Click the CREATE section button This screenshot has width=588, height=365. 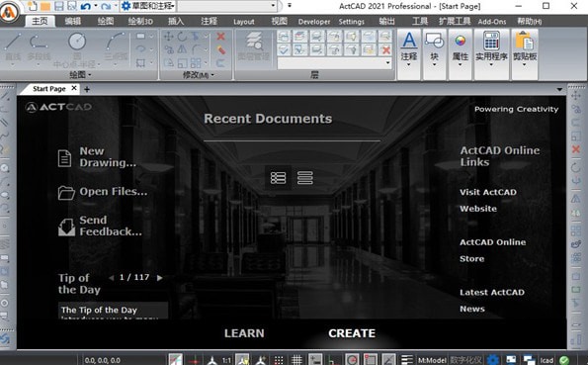tap(352, 333)
